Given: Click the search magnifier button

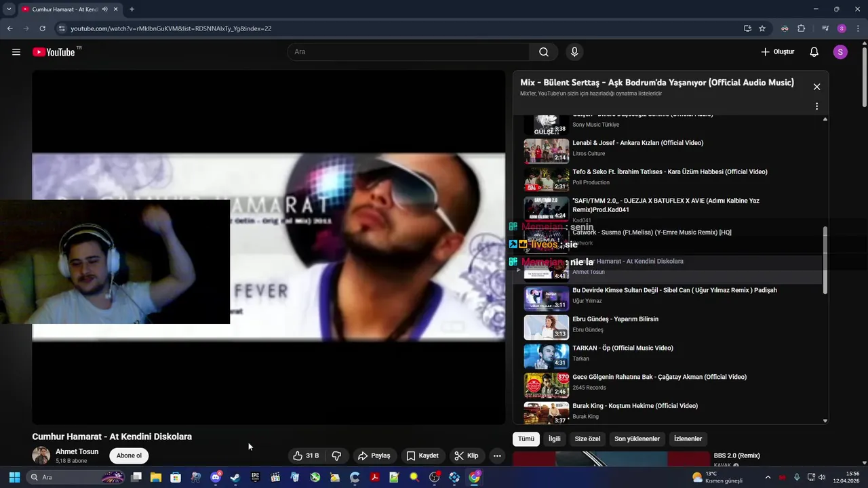Looking at the screenshot, I should pyautogui.click(x=544, y=52).
